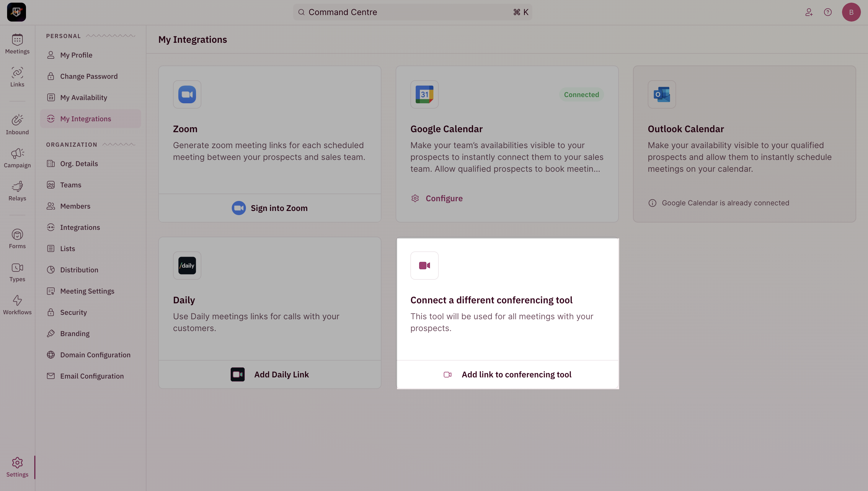
Task: Select My Integrations in sidebar
Action: pos(90,119)
